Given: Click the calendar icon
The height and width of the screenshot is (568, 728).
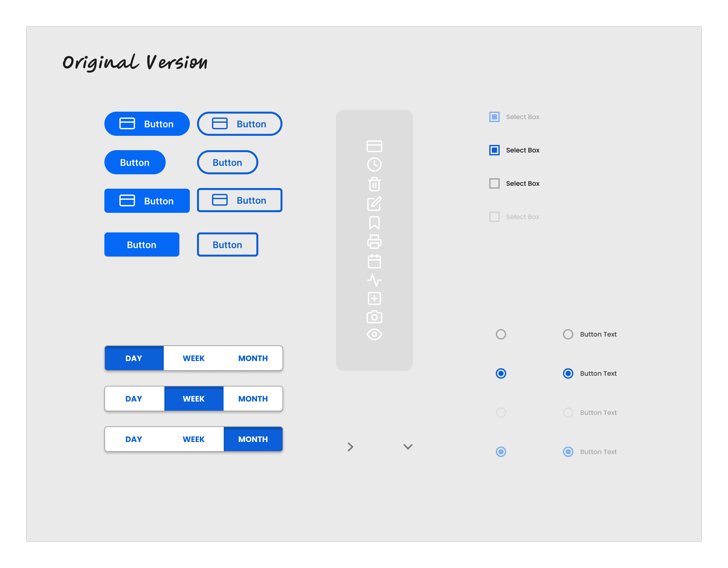Looking at the screenshot, I should coord(374,261).
